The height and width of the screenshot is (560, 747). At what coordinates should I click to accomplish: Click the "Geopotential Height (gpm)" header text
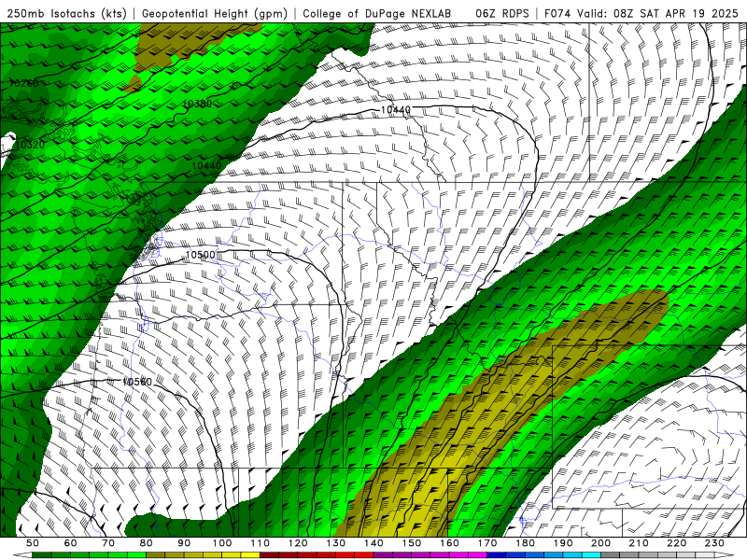coord(215,13)
